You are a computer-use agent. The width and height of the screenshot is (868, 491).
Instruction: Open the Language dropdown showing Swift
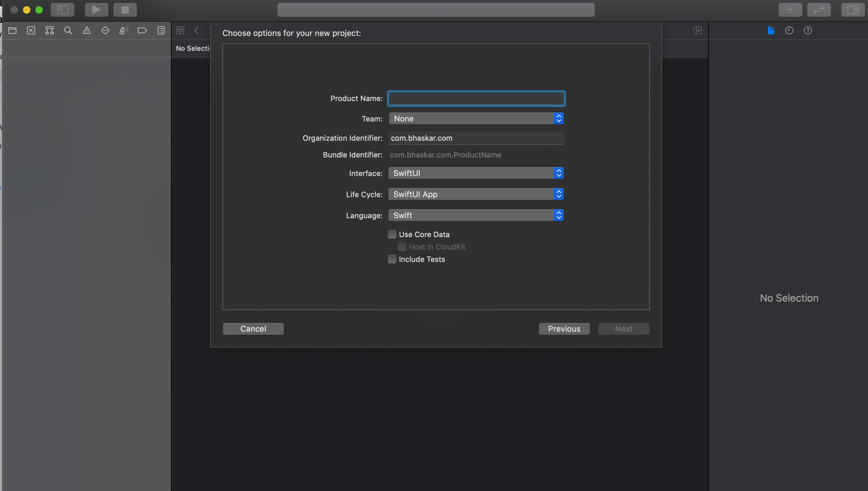476,215
